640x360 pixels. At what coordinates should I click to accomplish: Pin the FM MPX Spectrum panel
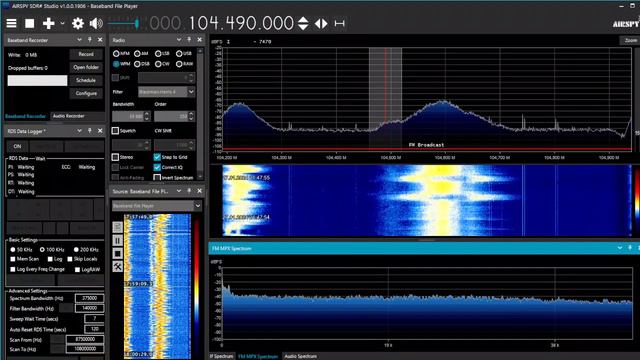click(x=630, y=248)
